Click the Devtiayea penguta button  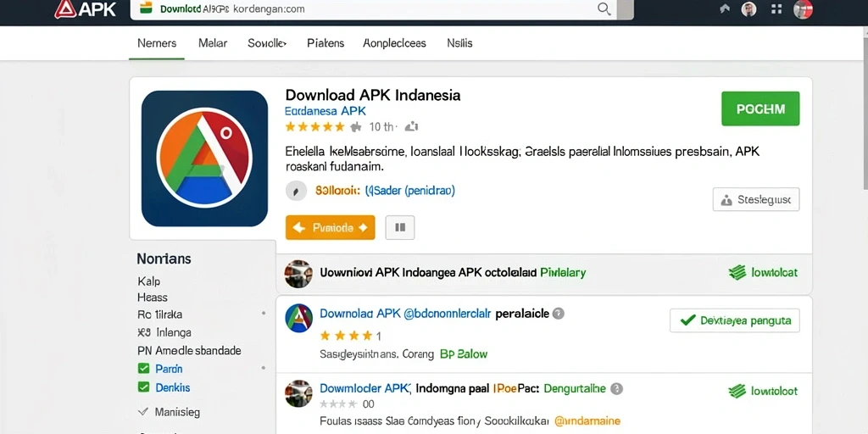[735, 320]
